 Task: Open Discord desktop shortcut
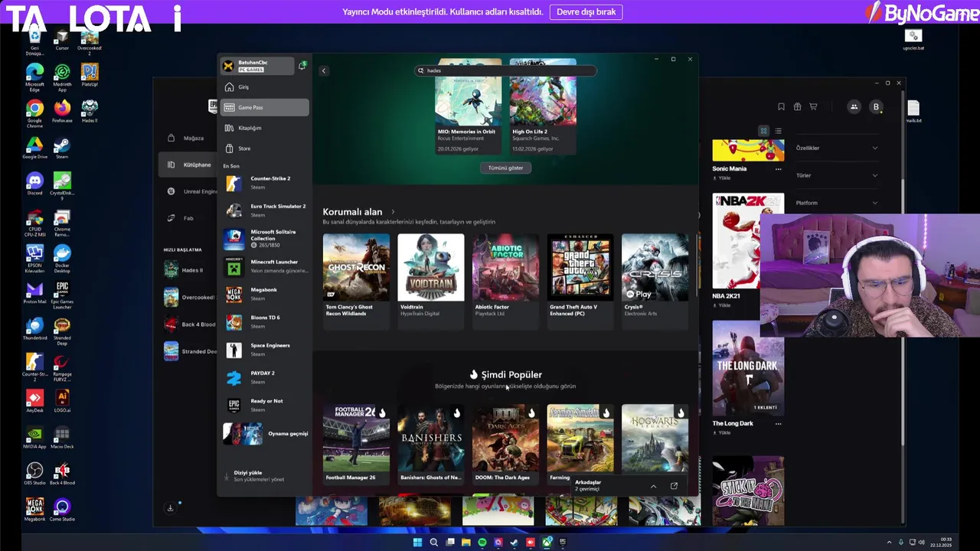pyautogui.click(x=34, y=184)
